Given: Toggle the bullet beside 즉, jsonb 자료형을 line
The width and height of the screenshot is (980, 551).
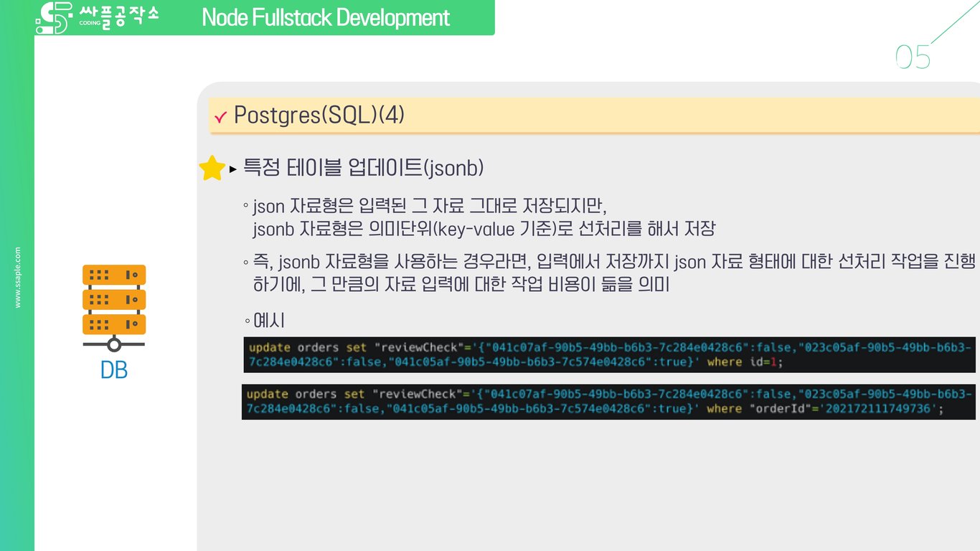Looking at the screenshot, I should pos(247,262).
